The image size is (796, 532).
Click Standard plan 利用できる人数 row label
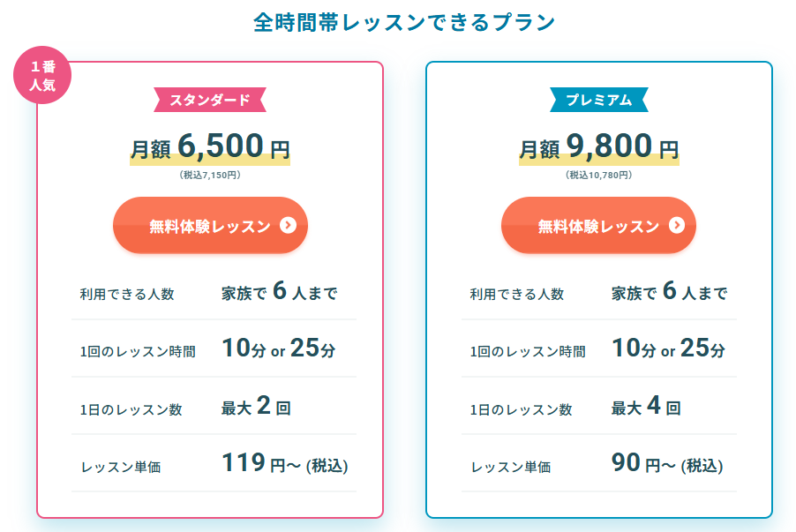(126, 294)
